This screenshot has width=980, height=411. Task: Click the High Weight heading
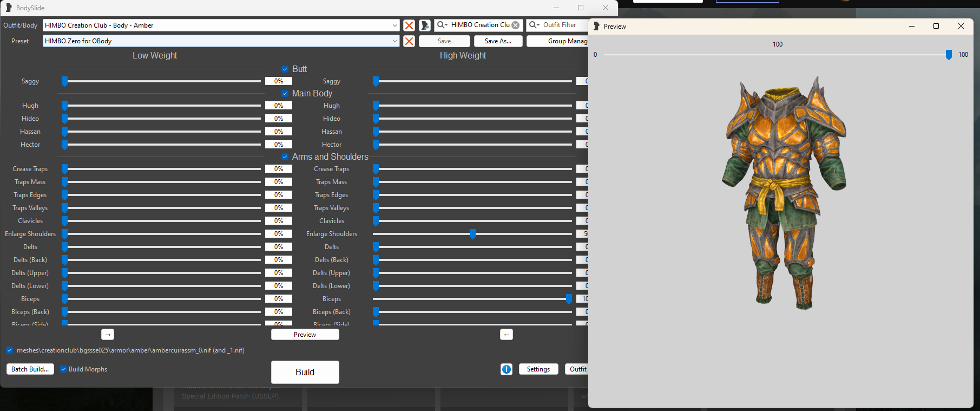pos(463,55)
